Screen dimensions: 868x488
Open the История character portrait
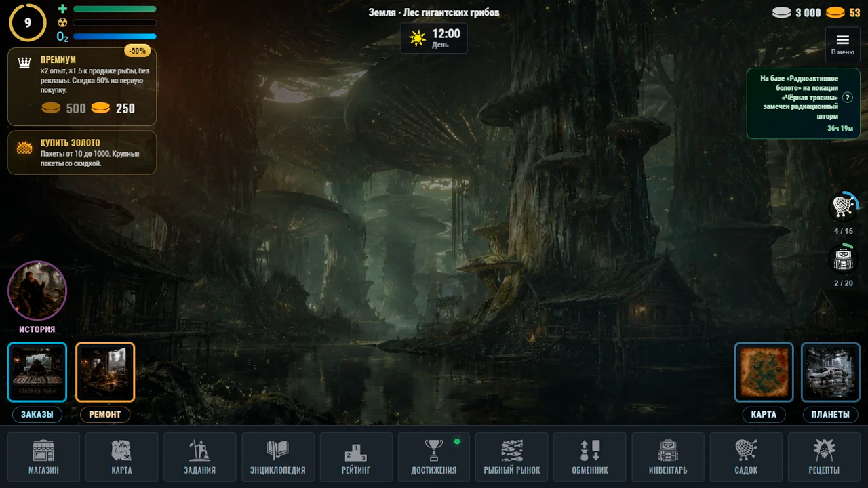point(37,291)
